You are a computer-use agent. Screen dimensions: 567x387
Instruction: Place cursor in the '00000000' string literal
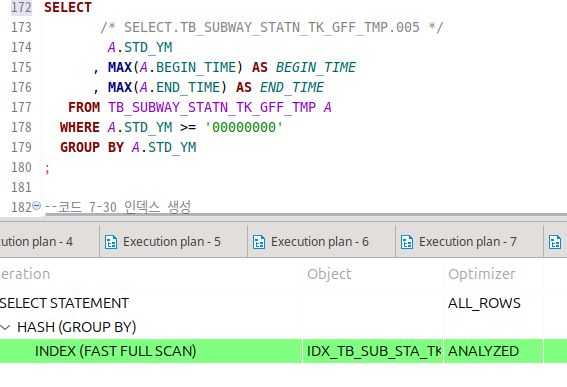click(x=244, y=127)
